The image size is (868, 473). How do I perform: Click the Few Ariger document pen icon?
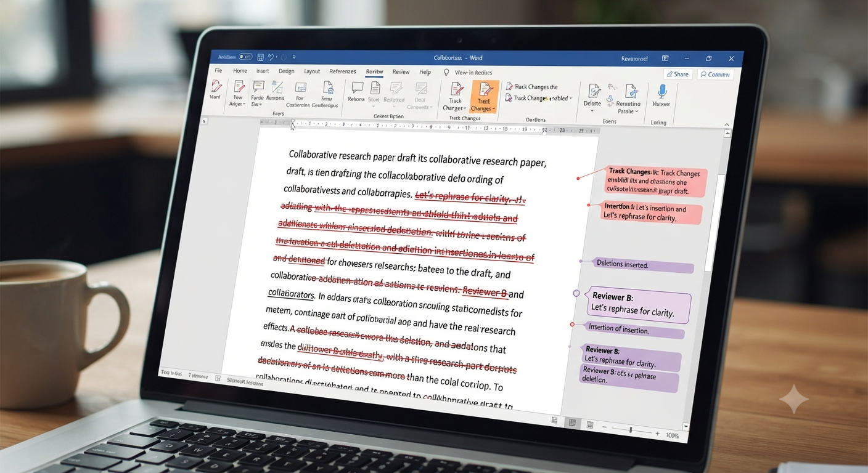coord(239,87)
